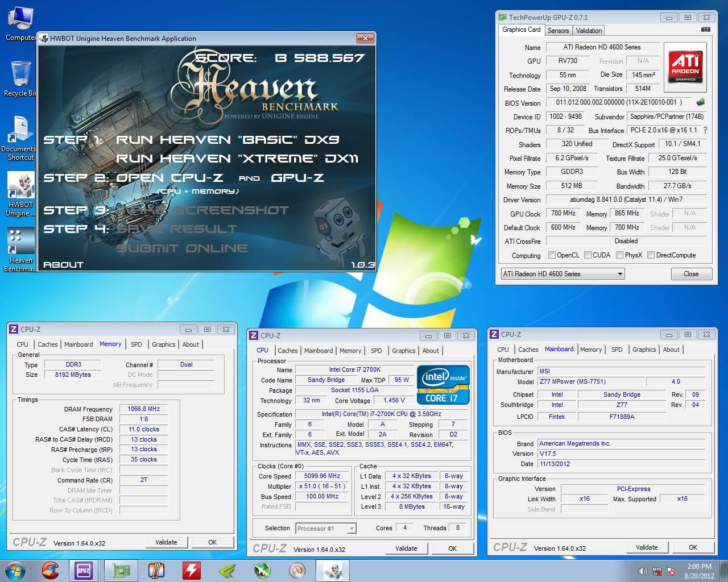Click the volume speaker tray icon

coord(643,571)
